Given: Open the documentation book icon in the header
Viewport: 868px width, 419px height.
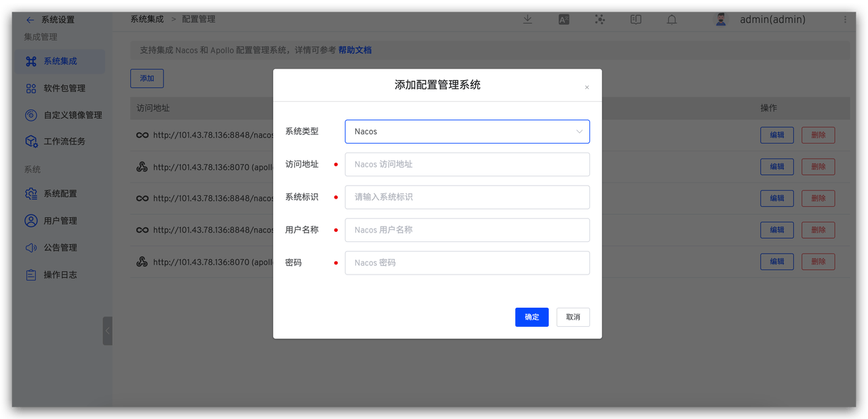Looking at the screenshot, I should tap(635, 19).
